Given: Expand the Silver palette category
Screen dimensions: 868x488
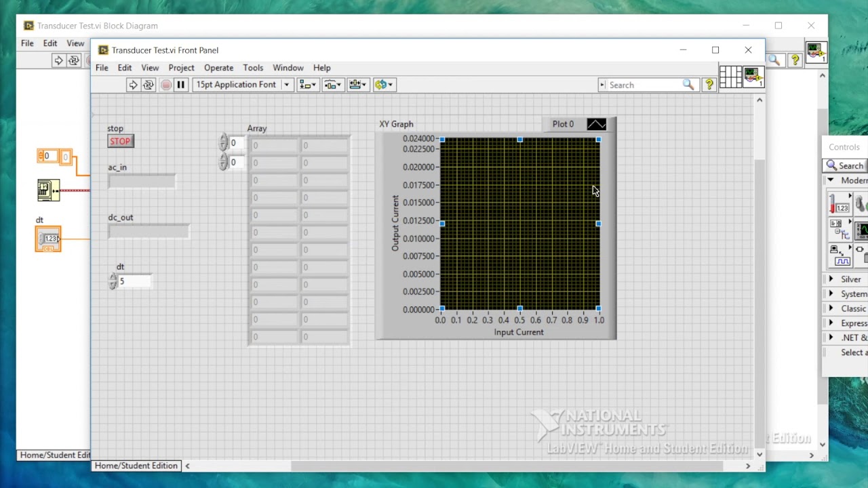Looking at the screenshot, I should tap(831, 279).
